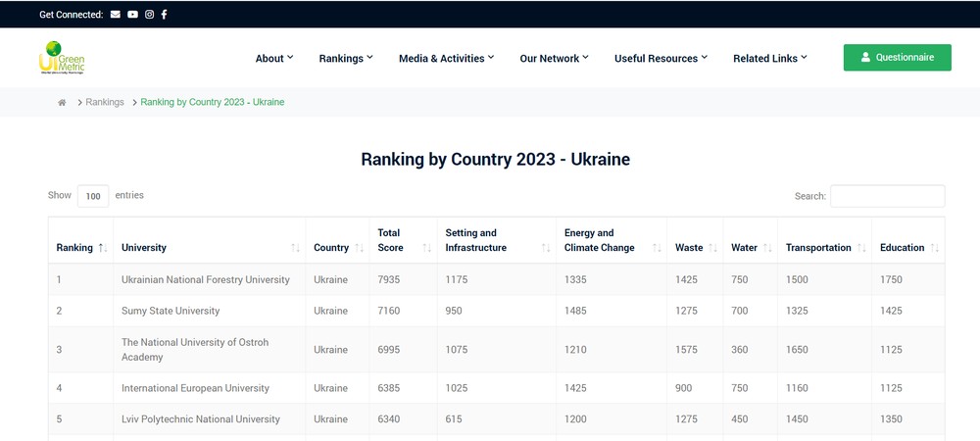This screenshot has width=980, height=441.
Task: Click the email envelope icon
Action: tap(116, 15)
